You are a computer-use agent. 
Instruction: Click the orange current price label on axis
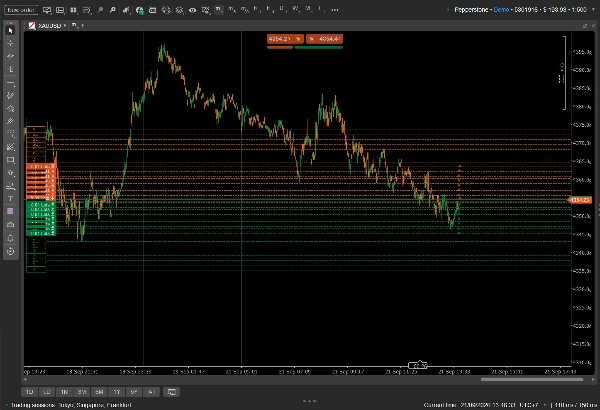(x=579, y=200)
